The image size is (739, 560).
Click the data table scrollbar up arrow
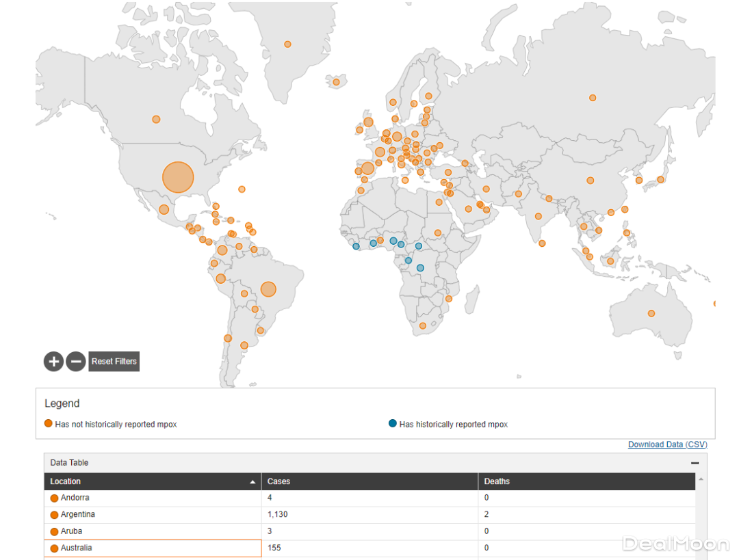(x=701, y=479)
